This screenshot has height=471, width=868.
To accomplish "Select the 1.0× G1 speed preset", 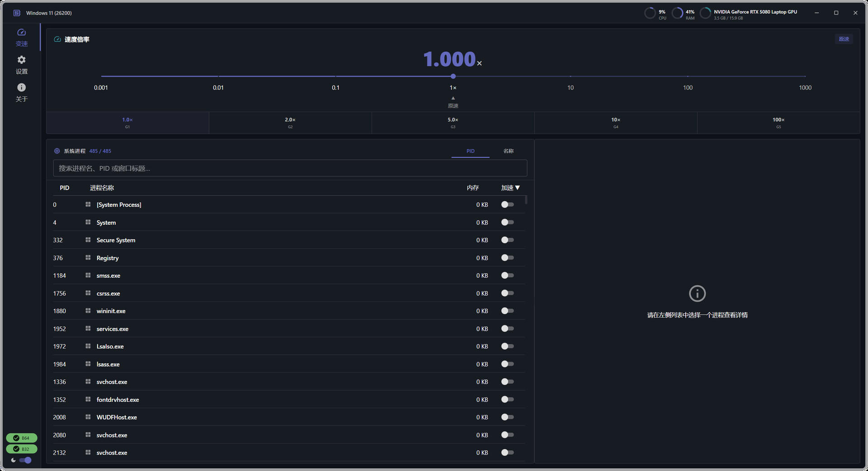I will (x=127, y=123).
